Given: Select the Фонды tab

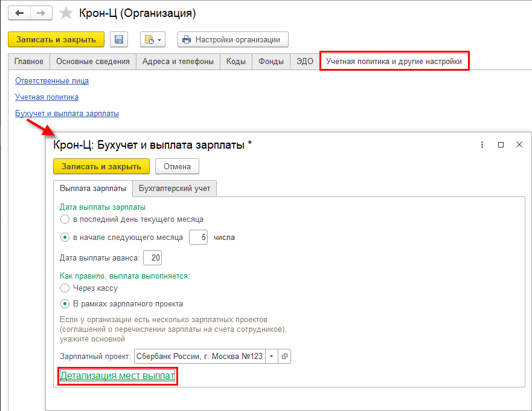Looking at the screenshot, I should coord(271,62).
